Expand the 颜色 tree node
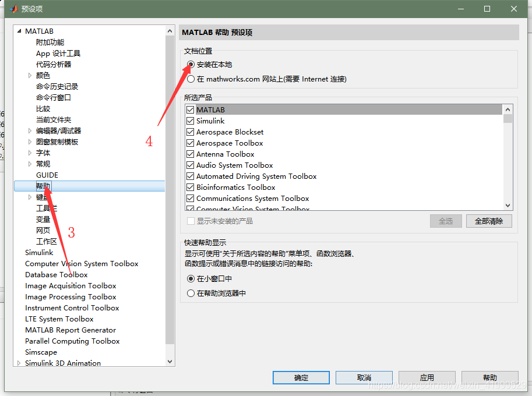The height and width of the screenshot is (396, 532). 30,75
